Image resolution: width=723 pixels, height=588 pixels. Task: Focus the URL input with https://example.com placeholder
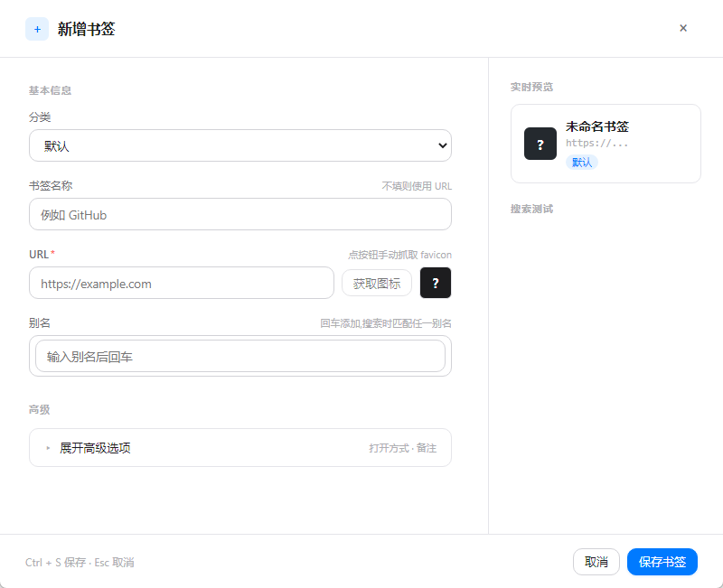[x=182, y=283]
